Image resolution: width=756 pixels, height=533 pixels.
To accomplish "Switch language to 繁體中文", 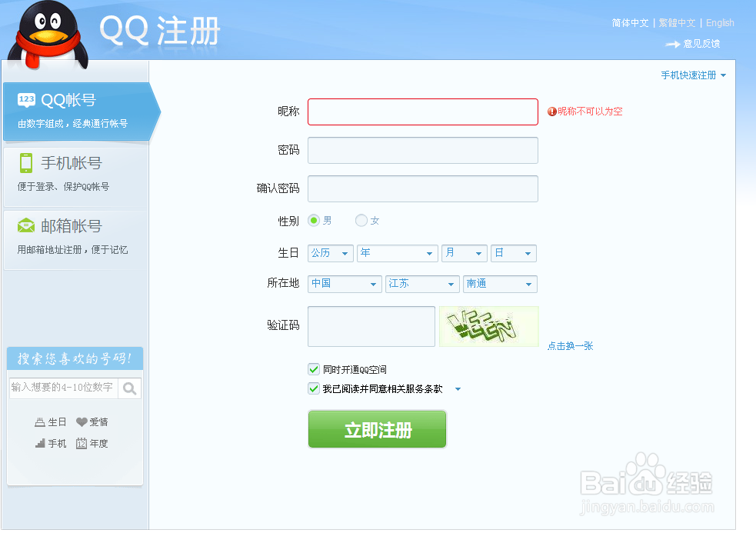I will [x=678, y=23].
